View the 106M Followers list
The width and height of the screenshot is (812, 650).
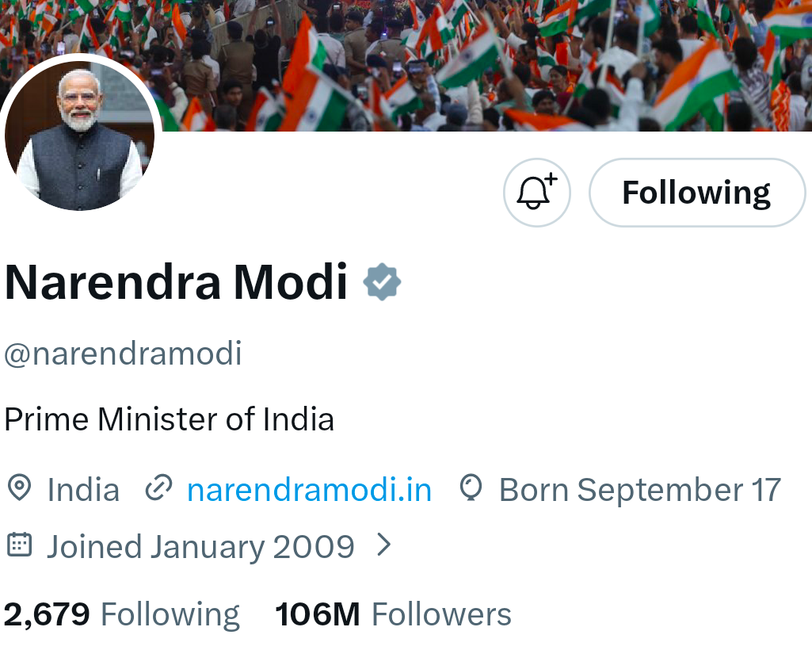393,614
